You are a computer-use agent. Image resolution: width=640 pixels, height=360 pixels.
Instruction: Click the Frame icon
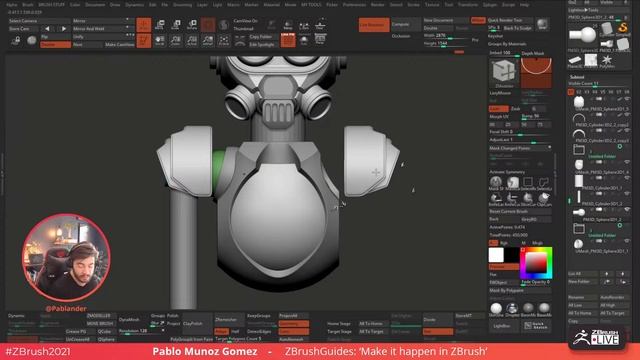tap(224, 40)
